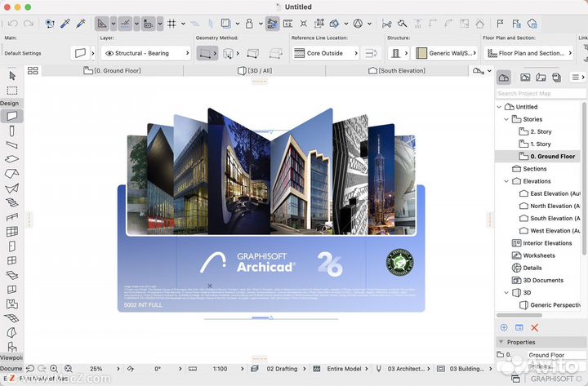Select the Stair tool
The height and width of the screenshot is (386, 588).
click(x=12, y=202)
